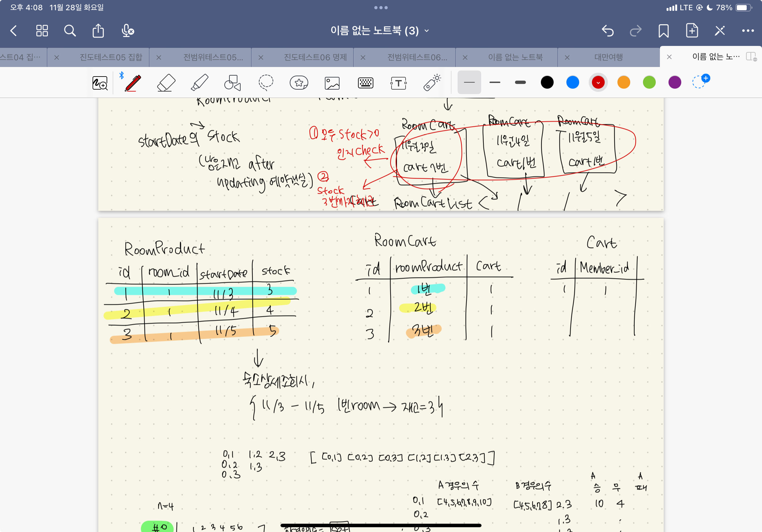Choose the medium stroke width

pyautogui.click(x=495, y=82)
